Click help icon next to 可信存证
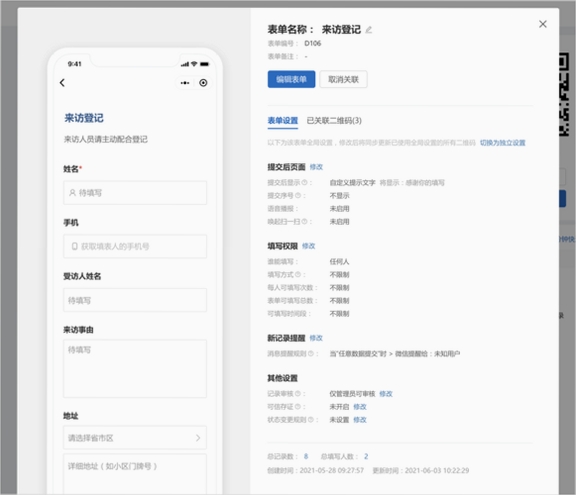The height and width of the screenshot is (495, 576). (298, 407)
